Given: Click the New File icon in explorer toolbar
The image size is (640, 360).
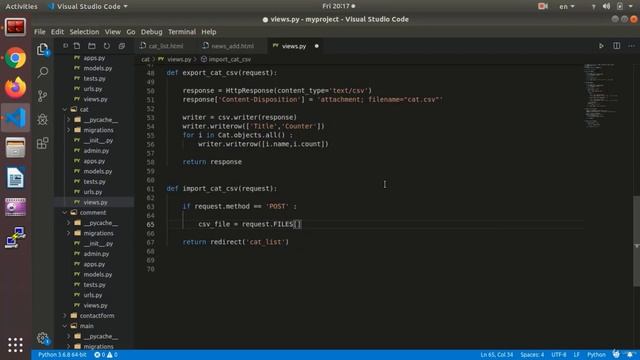Looking at the screenshot, I should [x=77, y=46].
